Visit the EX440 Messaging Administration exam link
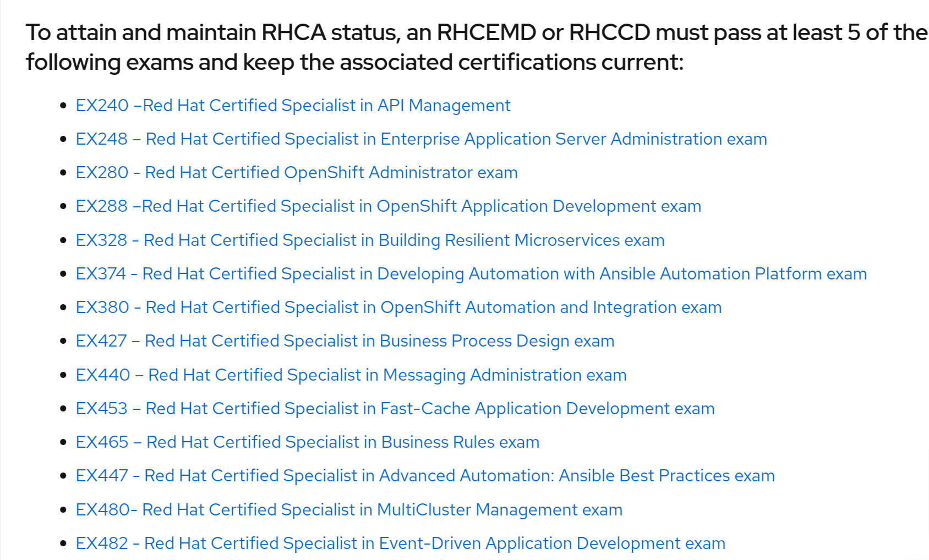 click(351, 375)
